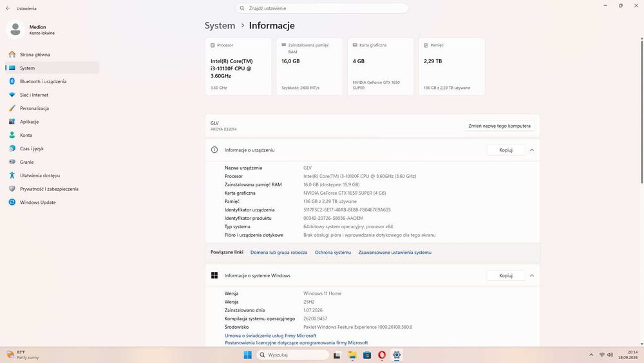Open Ochrona systemu link
The height and width of the screenshot is (363, 644).
pyautogui.click(x=333, y=252)
